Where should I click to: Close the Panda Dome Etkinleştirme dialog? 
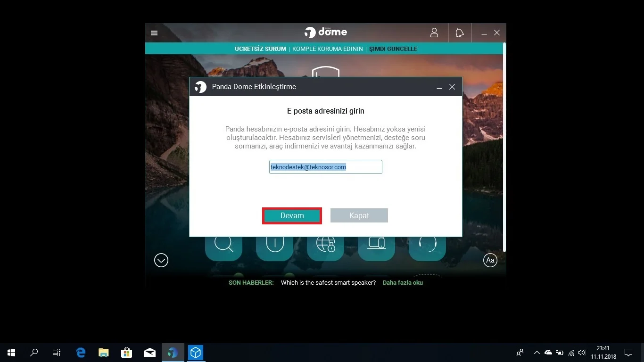[452, 87]
